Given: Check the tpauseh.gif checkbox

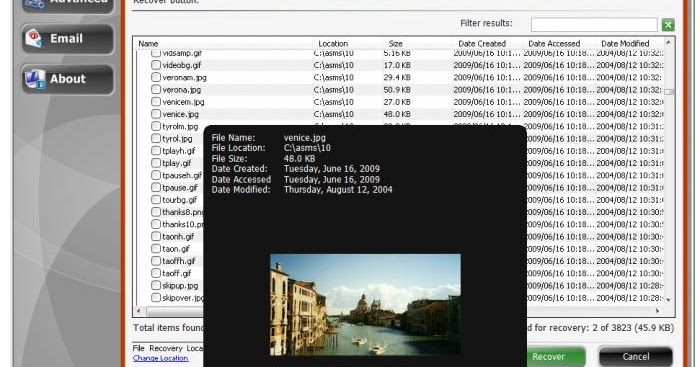Looking at the screenshot, I should (155, 175).
